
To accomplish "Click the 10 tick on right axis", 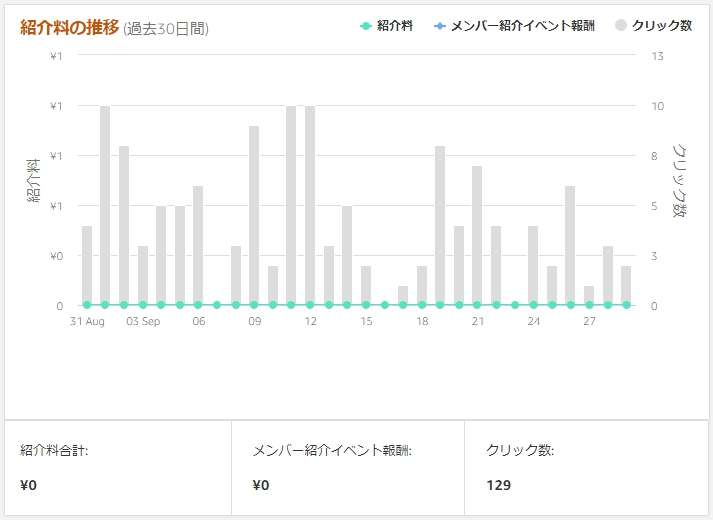I will tap(657, 106).
